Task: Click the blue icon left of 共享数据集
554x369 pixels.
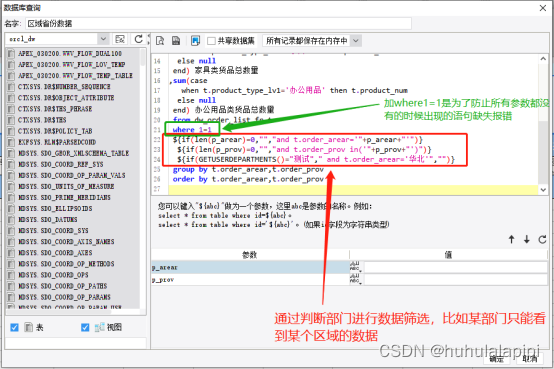Action: (195, 41)
